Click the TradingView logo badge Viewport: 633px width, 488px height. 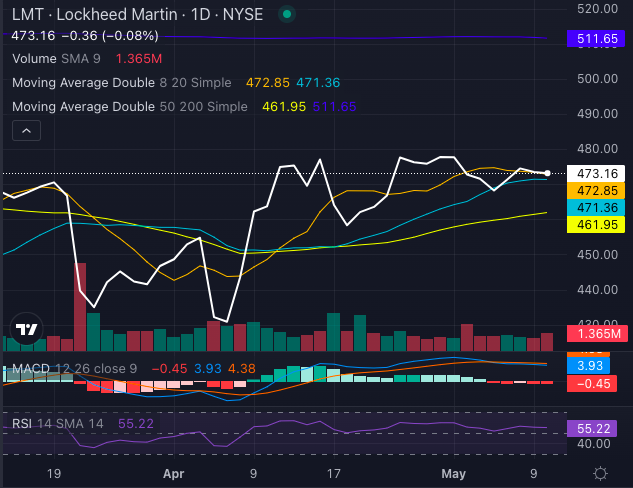pos(26,330)
